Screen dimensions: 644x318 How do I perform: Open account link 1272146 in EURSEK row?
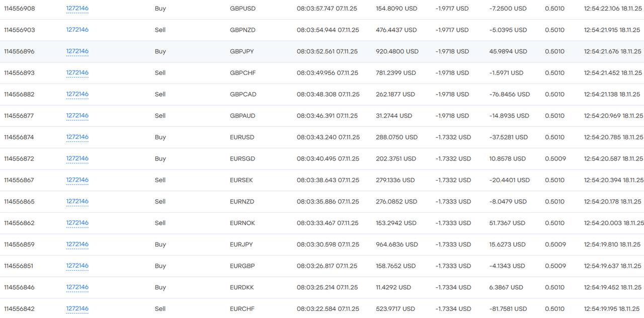click(77, 180)
